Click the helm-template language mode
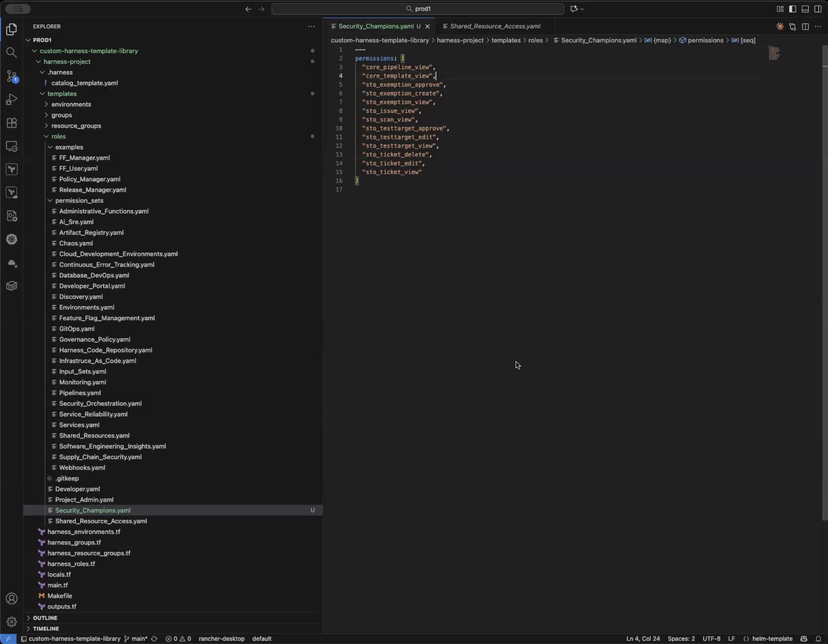This screenshot has width=828, height=644. point(772,639)
